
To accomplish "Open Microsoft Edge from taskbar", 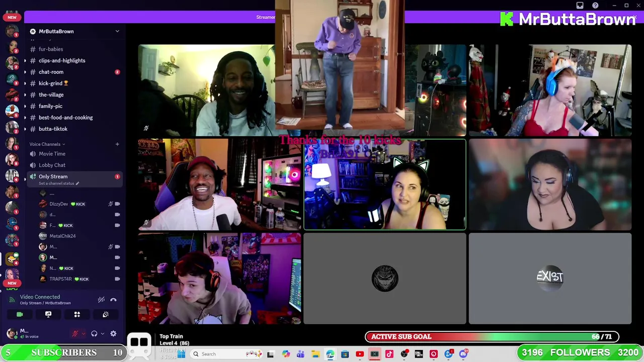I will click(330, 354).
